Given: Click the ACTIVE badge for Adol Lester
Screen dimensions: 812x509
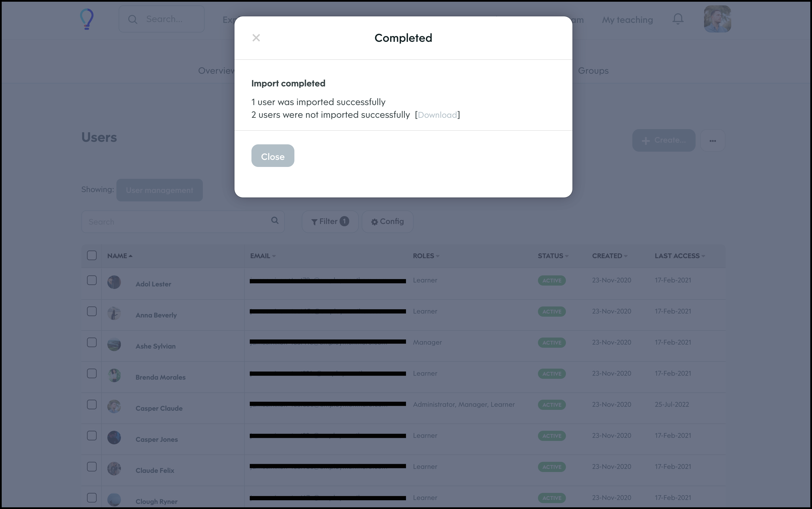Looking at the screenshot, I should [x=552, y=280].
